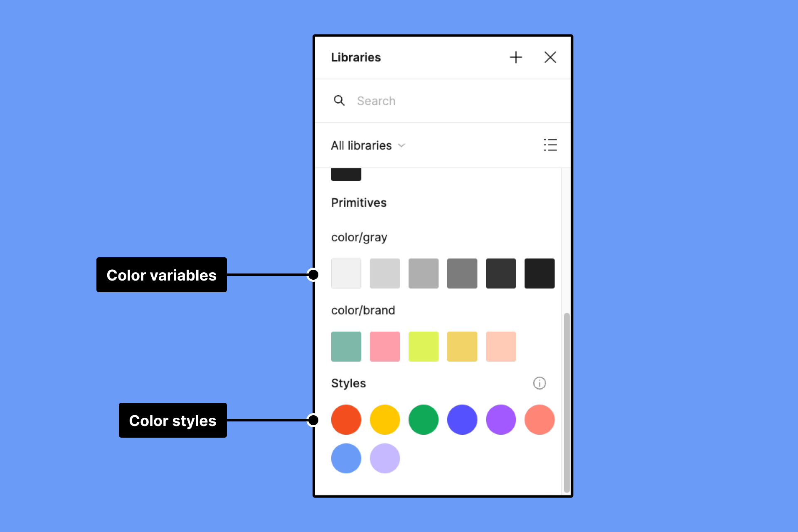Open the All libraries dropdown

(367, 144)
